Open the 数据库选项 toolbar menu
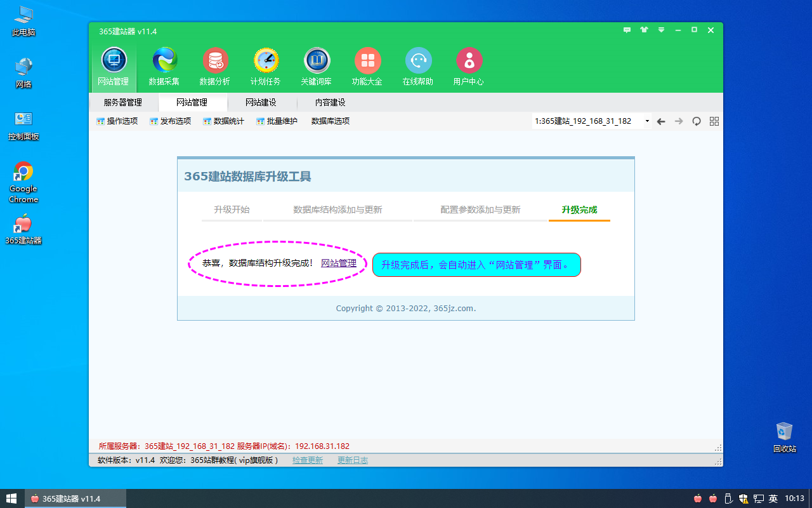The width and height of the screenshot is (812, 508). click(331, 121)
